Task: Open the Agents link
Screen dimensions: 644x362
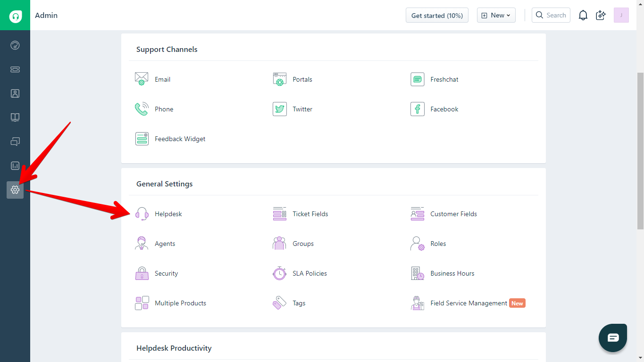Action: (165, 244)
